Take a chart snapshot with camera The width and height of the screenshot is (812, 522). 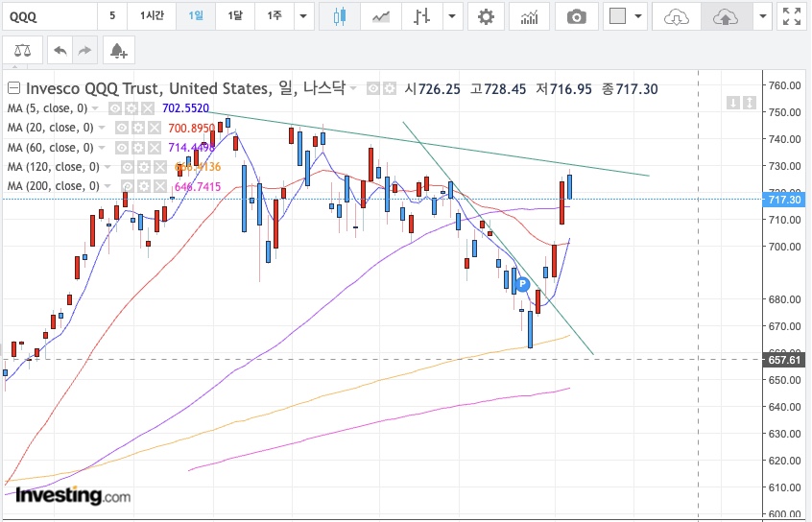pos(576,16)
